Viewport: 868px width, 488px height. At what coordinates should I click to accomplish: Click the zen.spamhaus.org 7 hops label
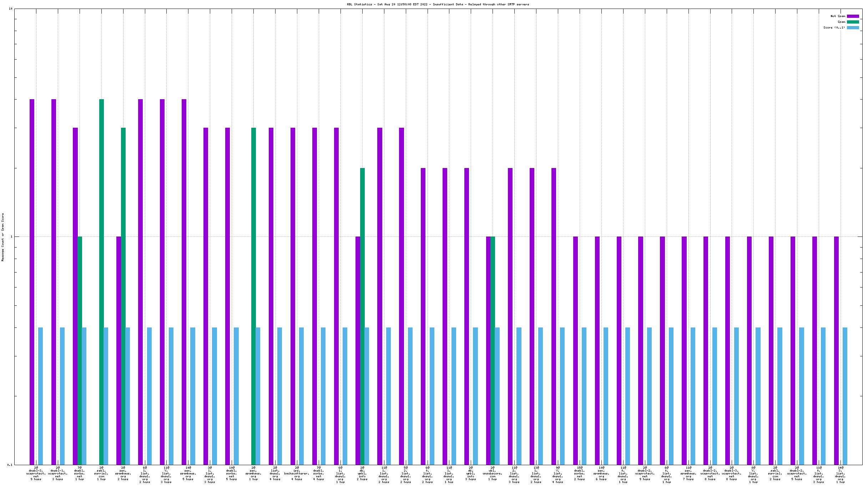tap(688, 473)
